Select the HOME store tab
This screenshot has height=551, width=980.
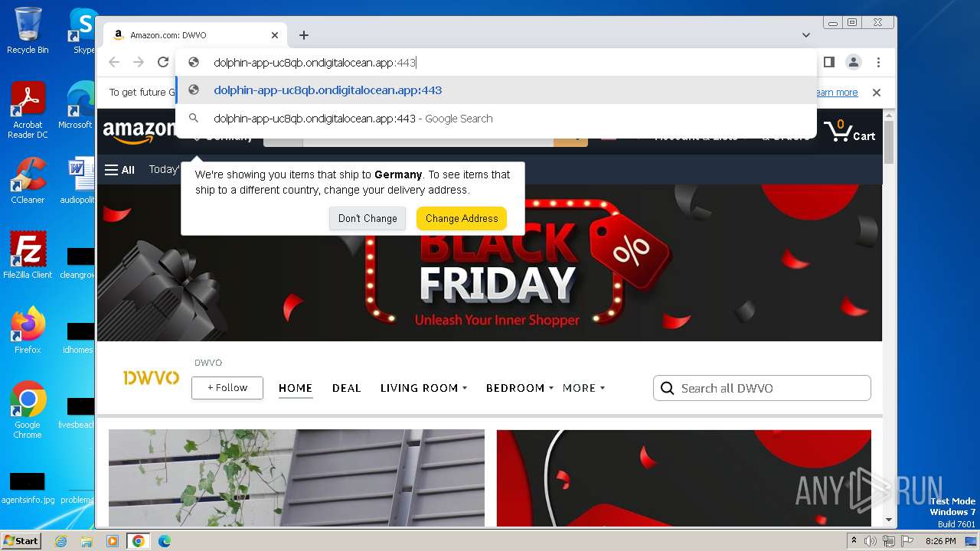[296, 388]
